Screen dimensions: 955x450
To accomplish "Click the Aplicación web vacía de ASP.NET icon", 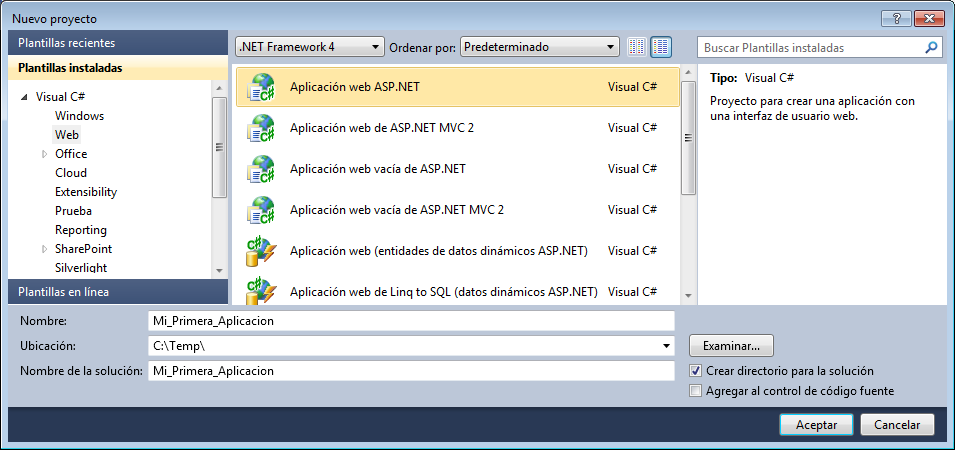I will tap(260, 169).
